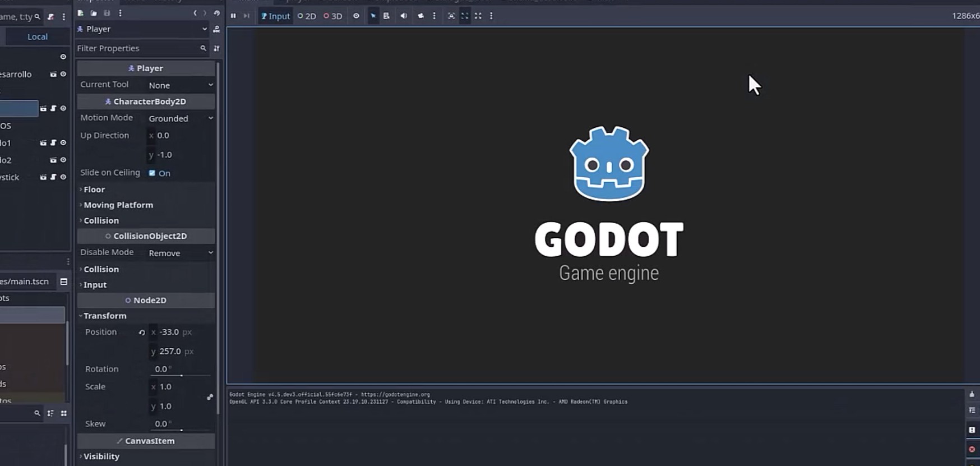Open script attached to lo1 node
The height and width of the screenshot is (466, 980).
53,143
